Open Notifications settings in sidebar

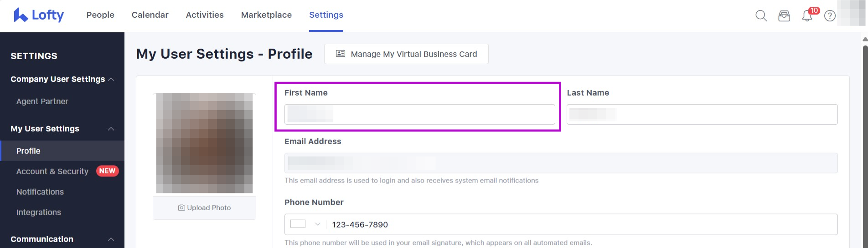point(40,192)
